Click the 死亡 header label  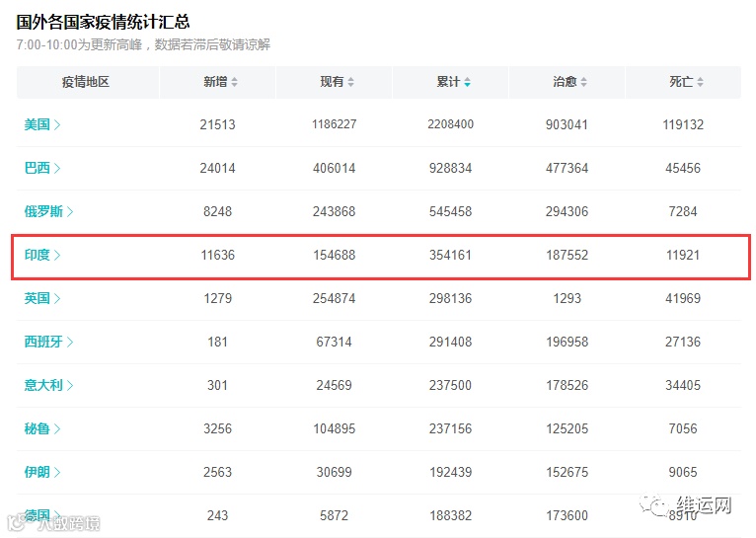[x=681, y=82]
